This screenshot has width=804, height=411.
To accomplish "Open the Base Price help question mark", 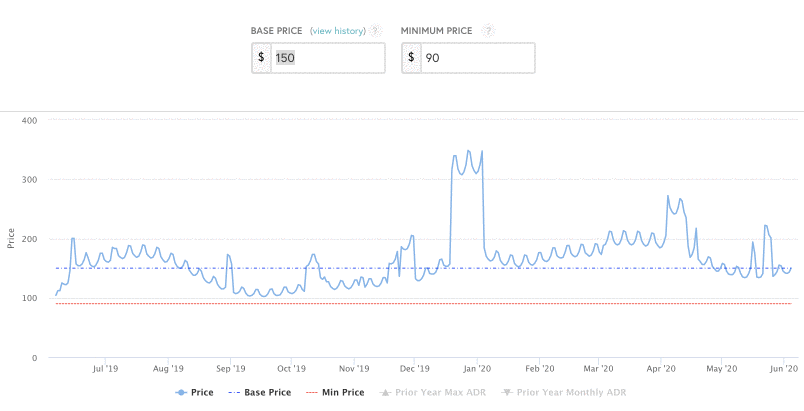I will 376,31.
